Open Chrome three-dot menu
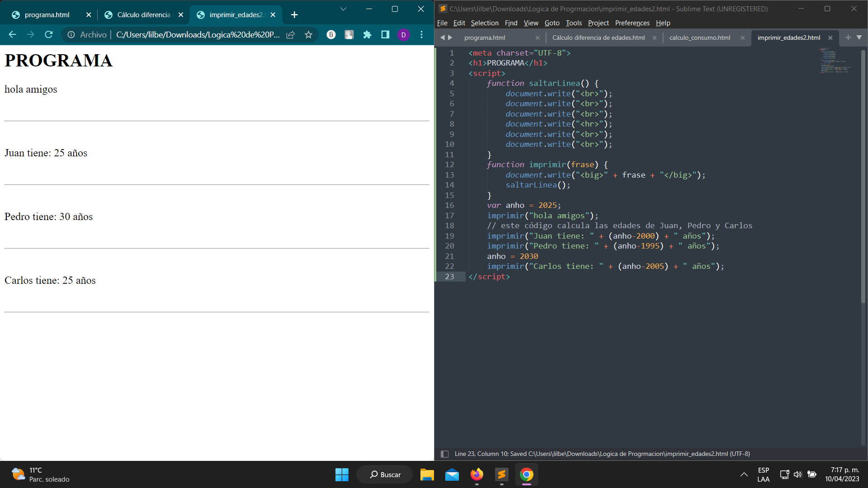The height and width of the screenshot is (488, 868). coord(421,34)
